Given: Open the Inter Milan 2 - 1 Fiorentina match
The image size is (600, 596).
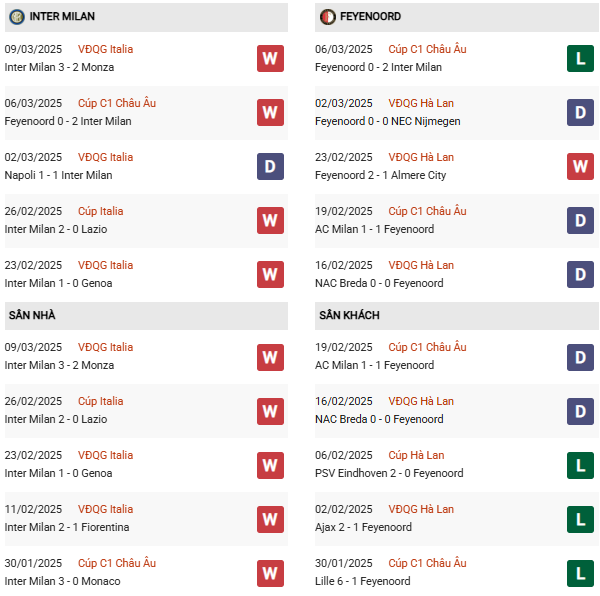Looking at the screenshot, I should click(x=67, y=527).
